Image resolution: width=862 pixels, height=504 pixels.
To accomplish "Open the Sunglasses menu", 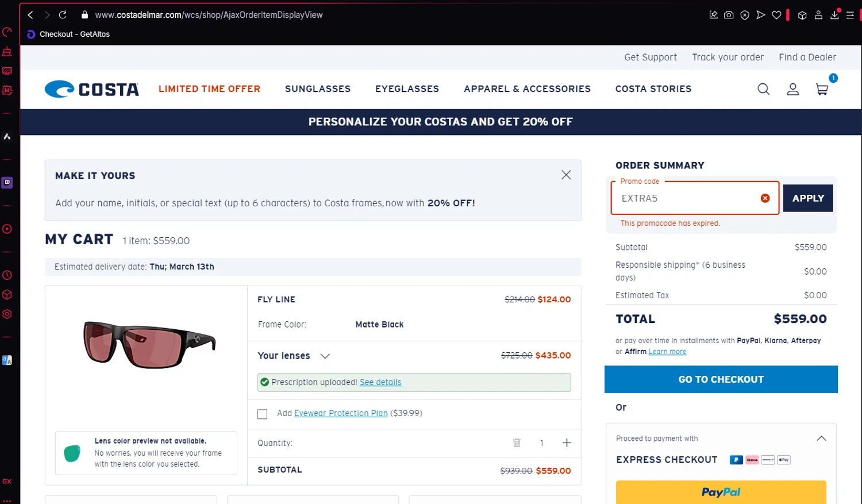I will [318, 89].
